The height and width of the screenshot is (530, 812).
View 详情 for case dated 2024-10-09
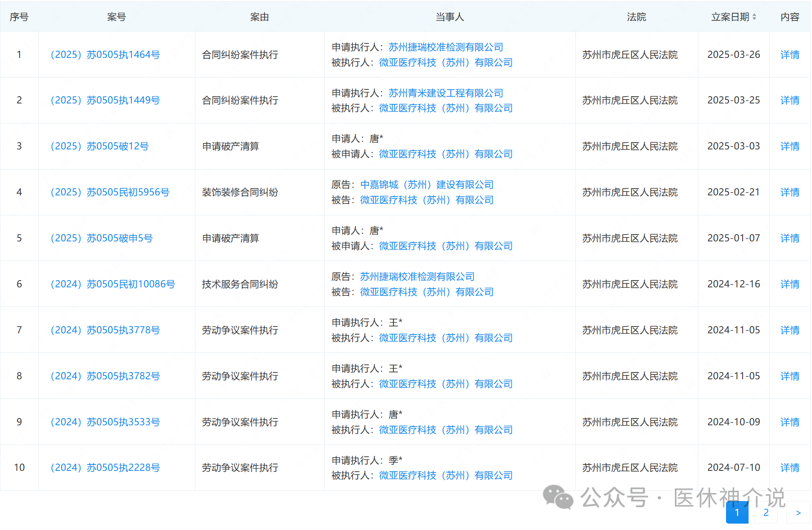pos(790,422)
